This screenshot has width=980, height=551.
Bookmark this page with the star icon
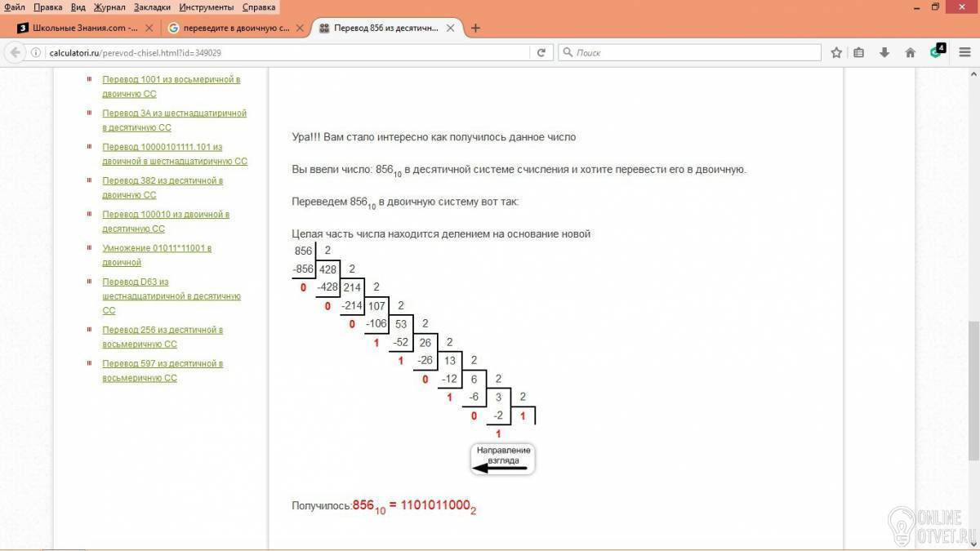point(836,52)
